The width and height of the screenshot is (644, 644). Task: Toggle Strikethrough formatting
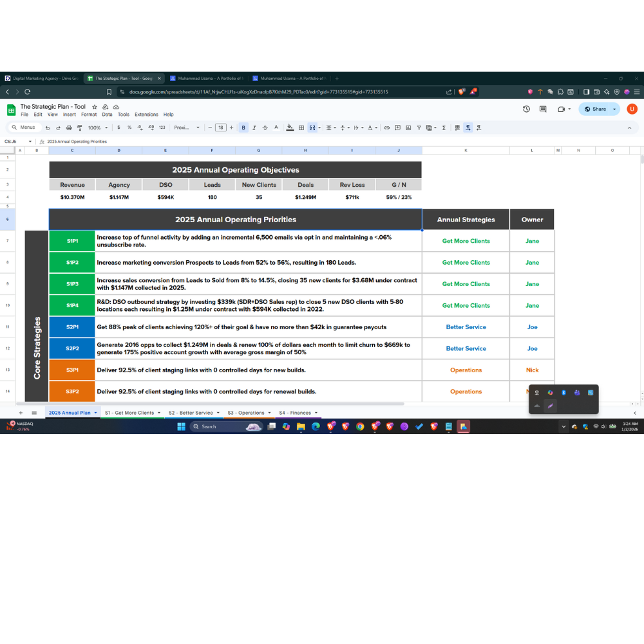click(265, 128)
